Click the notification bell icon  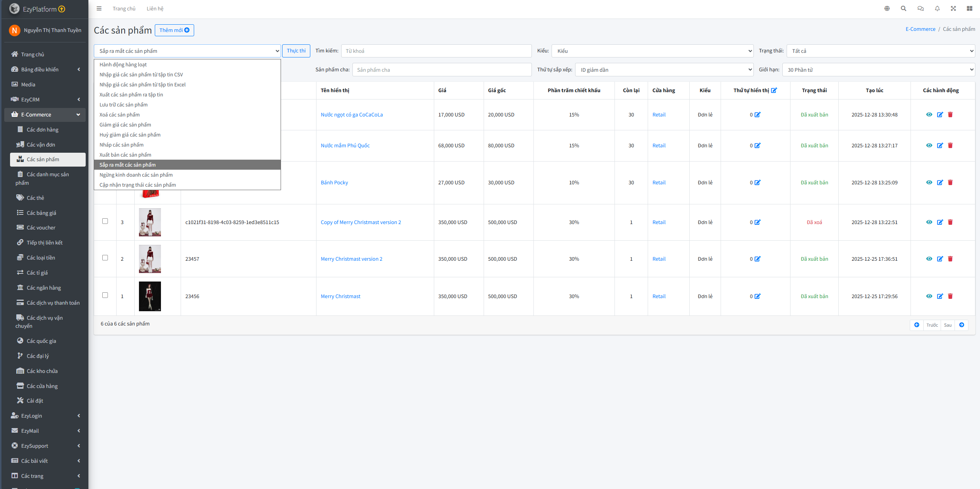tap(937, 8)
